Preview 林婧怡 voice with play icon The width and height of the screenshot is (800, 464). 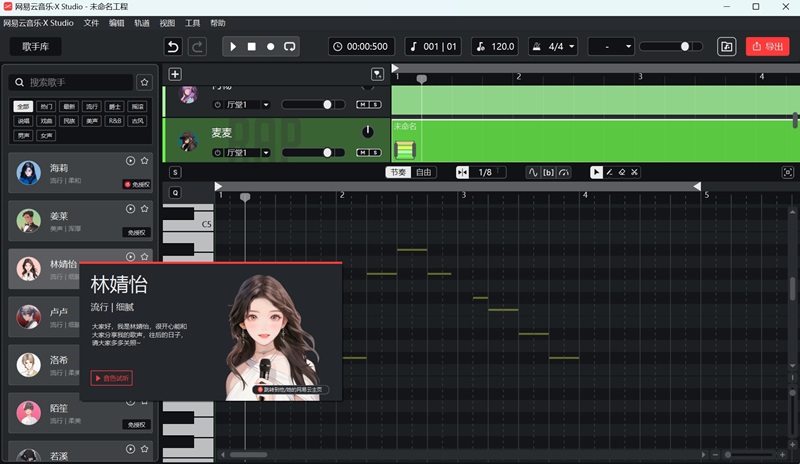131,256
